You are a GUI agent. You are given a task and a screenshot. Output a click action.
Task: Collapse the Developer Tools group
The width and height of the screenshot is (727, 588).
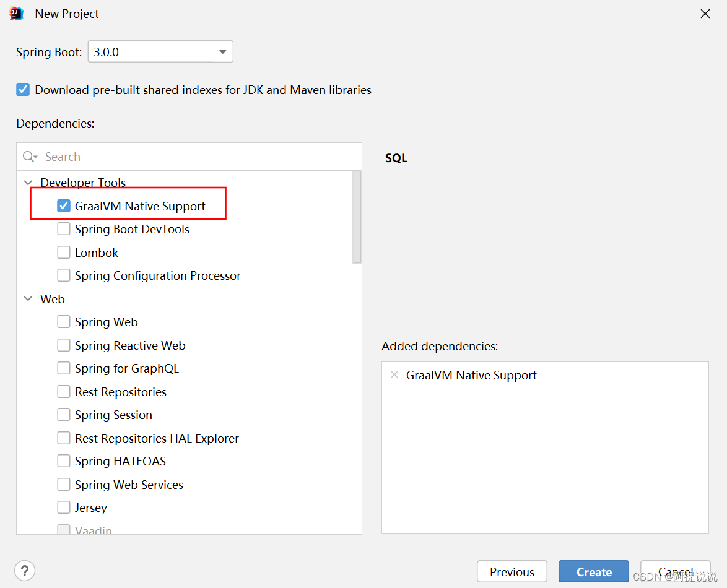28,183
